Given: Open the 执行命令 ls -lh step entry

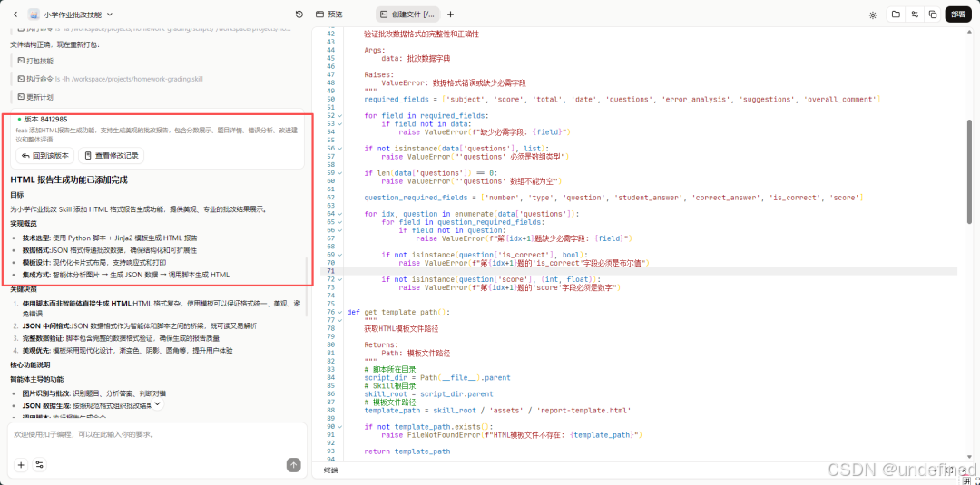Looking at the screenshot, I should 110,79.
